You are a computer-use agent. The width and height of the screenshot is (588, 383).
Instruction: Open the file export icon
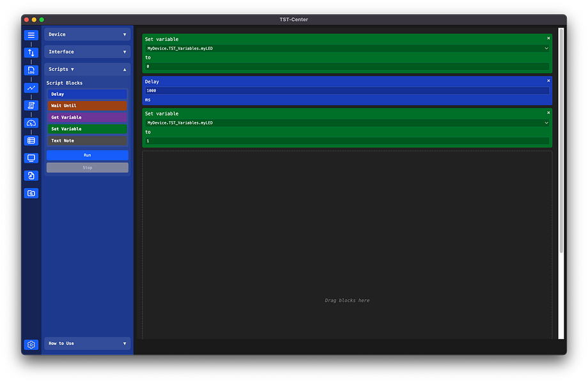click(31, 176)
